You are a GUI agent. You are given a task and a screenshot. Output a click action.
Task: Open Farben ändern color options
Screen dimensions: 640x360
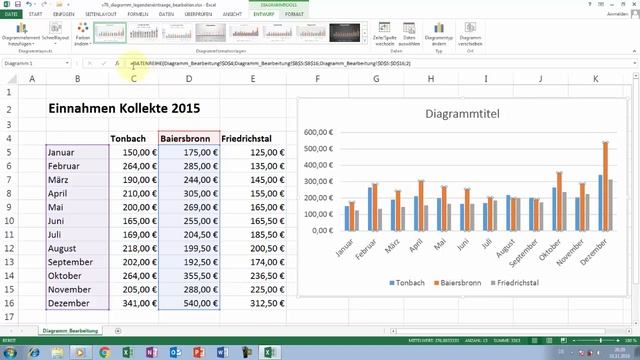[x=83, y=34]
